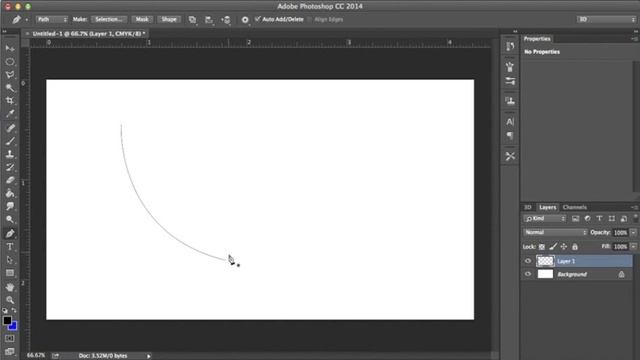Select the Pen tool in toolbox
The width and height of the screenshot is (640, 360).
[x=10, y=233]
